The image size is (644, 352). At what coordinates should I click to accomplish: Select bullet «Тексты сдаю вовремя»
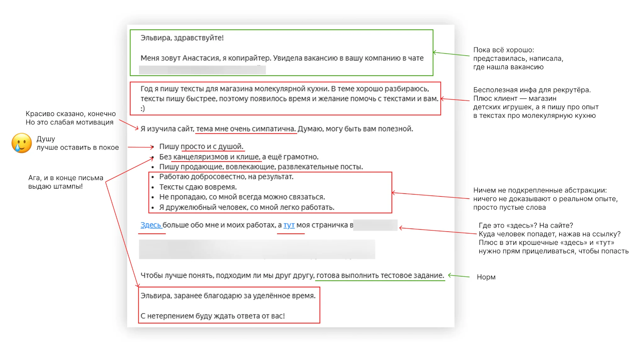198,187
